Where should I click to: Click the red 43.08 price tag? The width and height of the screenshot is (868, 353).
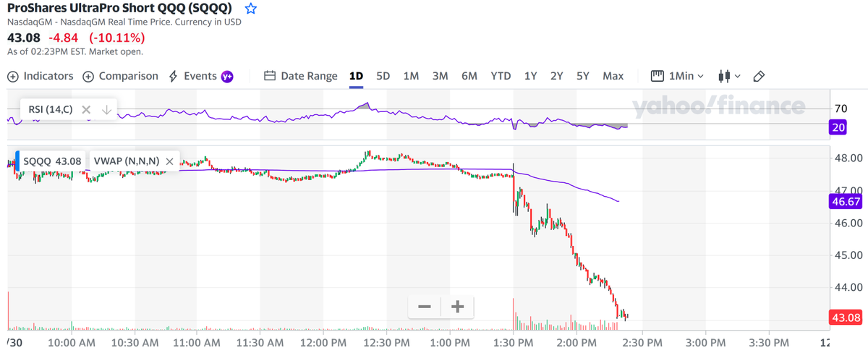[846, 318]
